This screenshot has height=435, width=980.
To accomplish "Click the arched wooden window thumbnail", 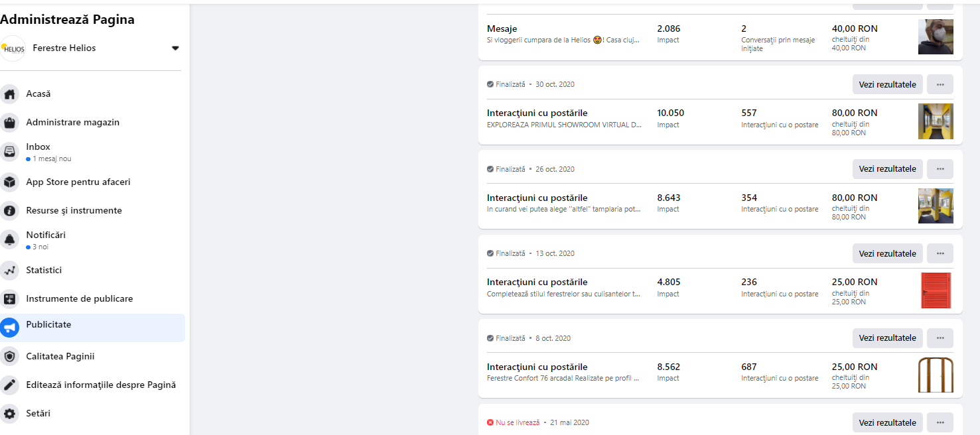I will click(936, 375).
